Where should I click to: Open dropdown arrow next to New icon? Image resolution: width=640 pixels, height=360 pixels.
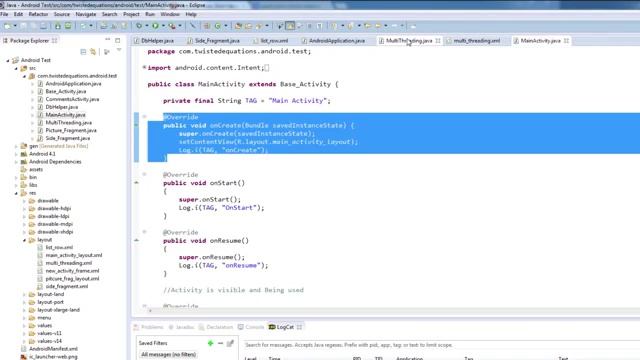click(x=15, y=26)
